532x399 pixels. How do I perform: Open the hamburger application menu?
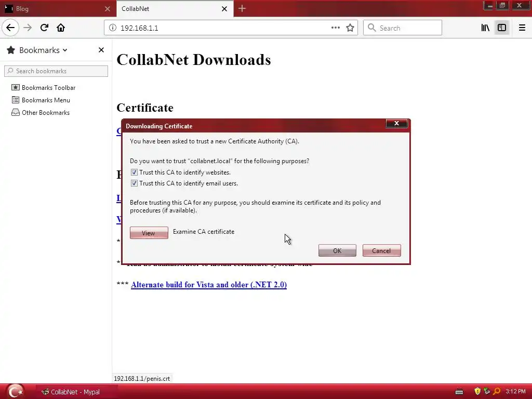(x=522, y=28)
